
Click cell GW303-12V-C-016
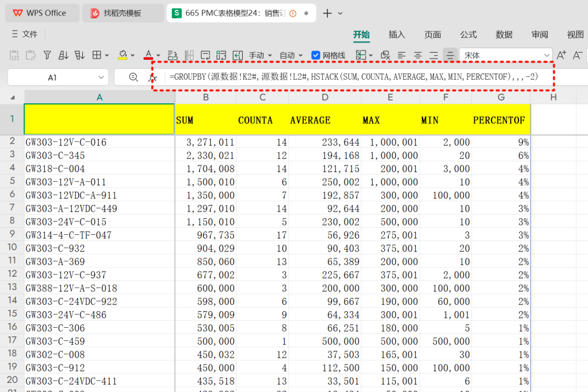click(99, 142)
